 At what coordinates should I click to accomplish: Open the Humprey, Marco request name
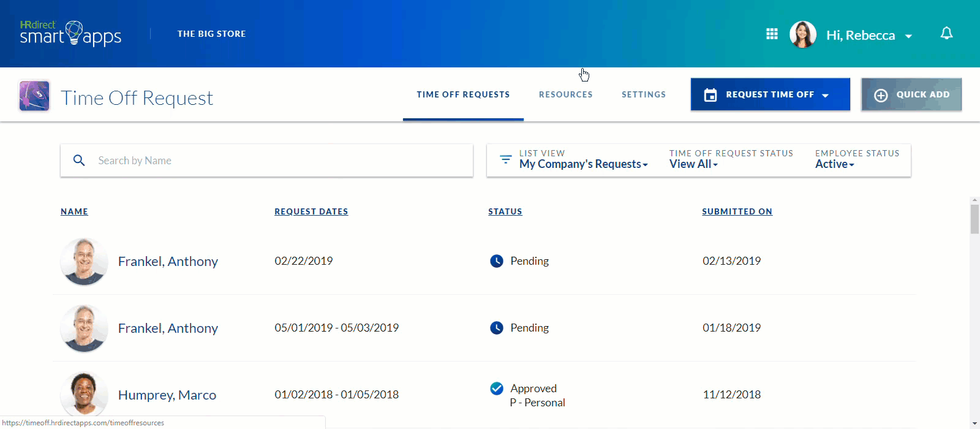coord(167,395)
